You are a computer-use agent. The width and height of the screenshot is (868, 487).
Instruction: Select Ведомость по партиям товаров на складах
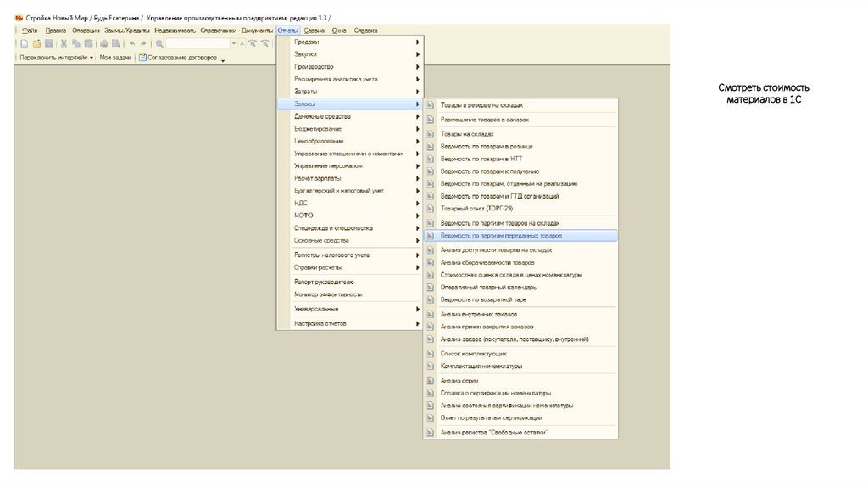(499, 222)
